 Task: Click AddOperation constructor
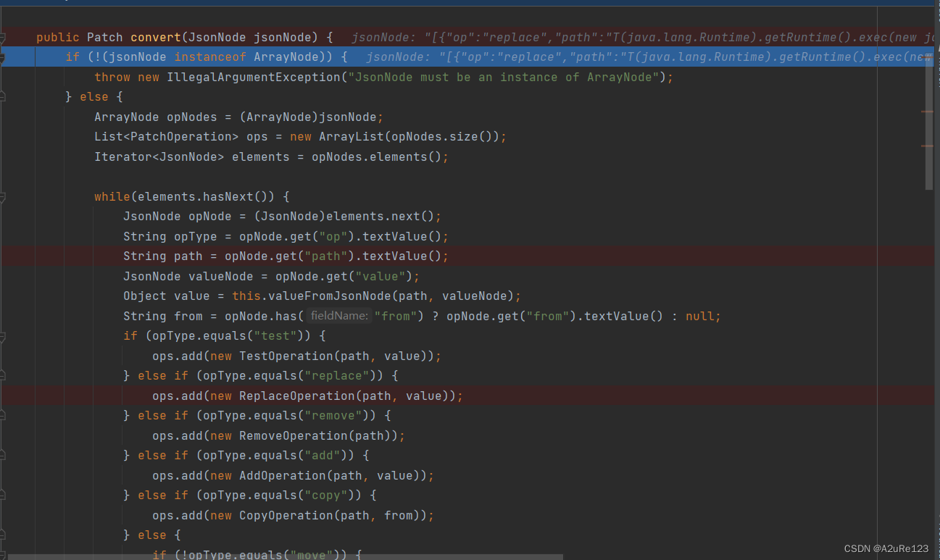(283, 475)
